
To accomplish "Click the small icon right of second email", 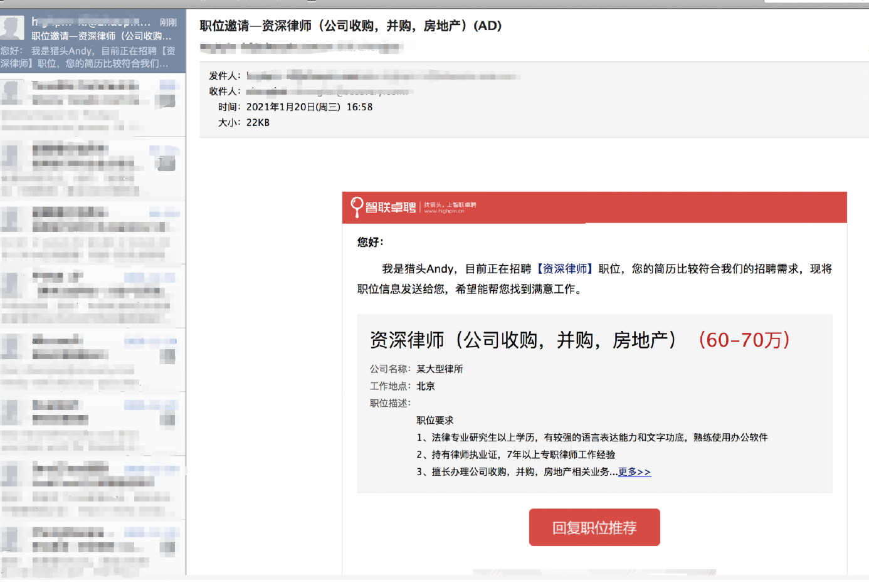I will tap(167, 101).
